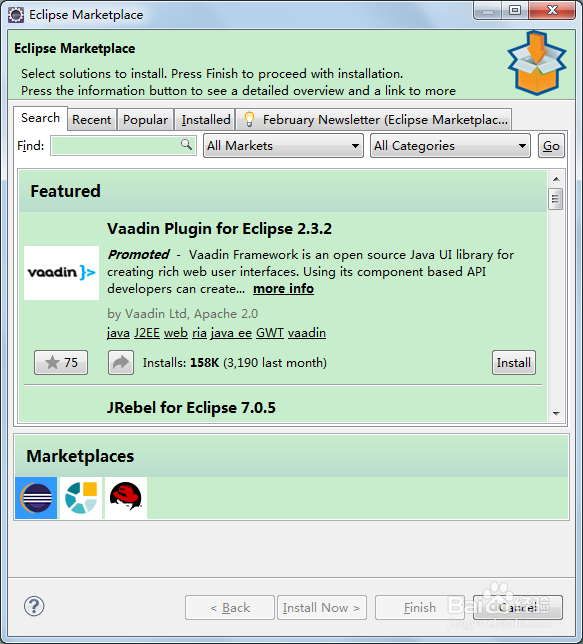Install the Vaadin Plugin for Eclipse
The width and height of the screenshot is (583, 644).
(x=514, y=363)
